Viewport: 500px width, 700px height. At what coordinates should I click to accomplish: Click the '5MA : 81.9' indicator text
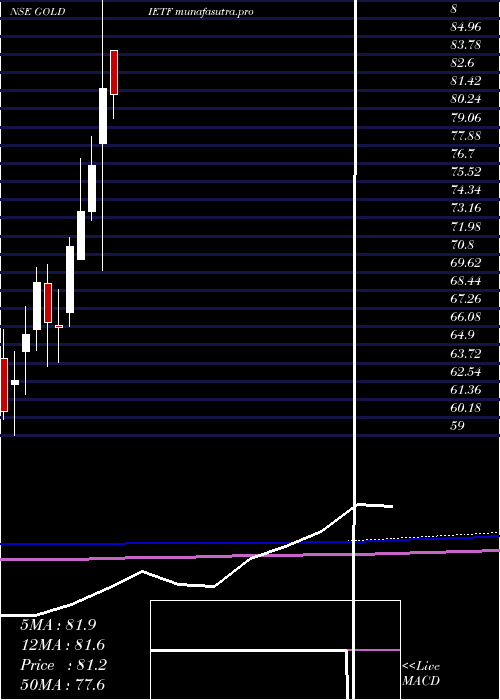[x=58, y=625]
